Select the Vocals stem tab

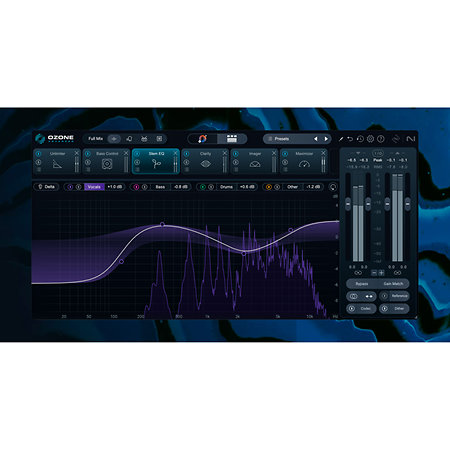[x=94, y=187]
